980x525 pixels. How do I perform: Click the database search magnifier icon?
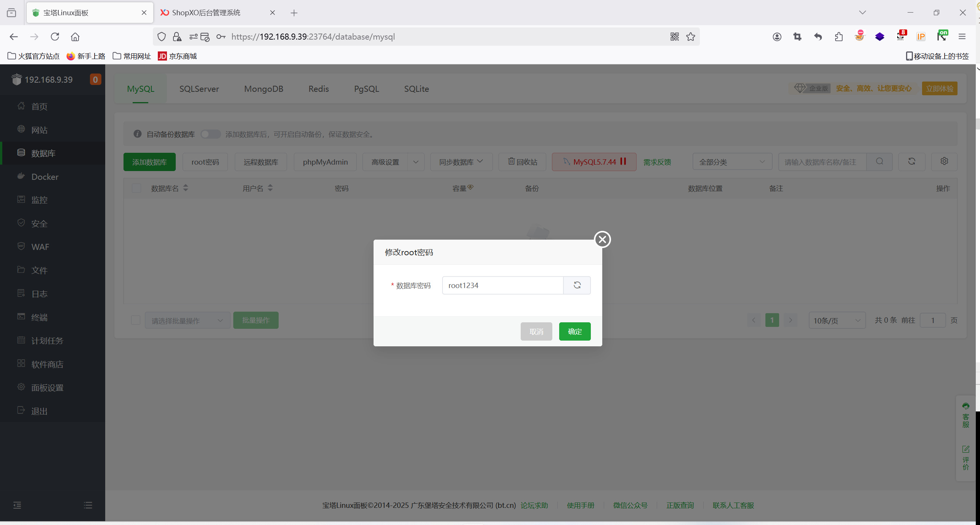point(879,162)
